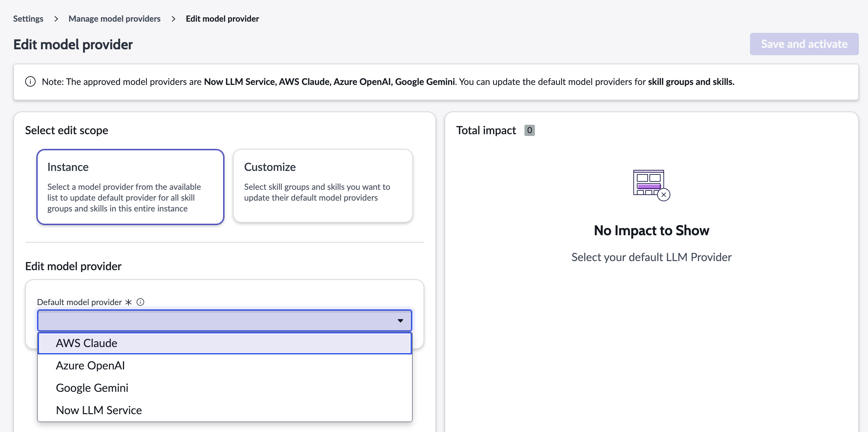This screenshot has width=868, height=432.
Task: Click the Save and activate button
Action: pos(804,44)
